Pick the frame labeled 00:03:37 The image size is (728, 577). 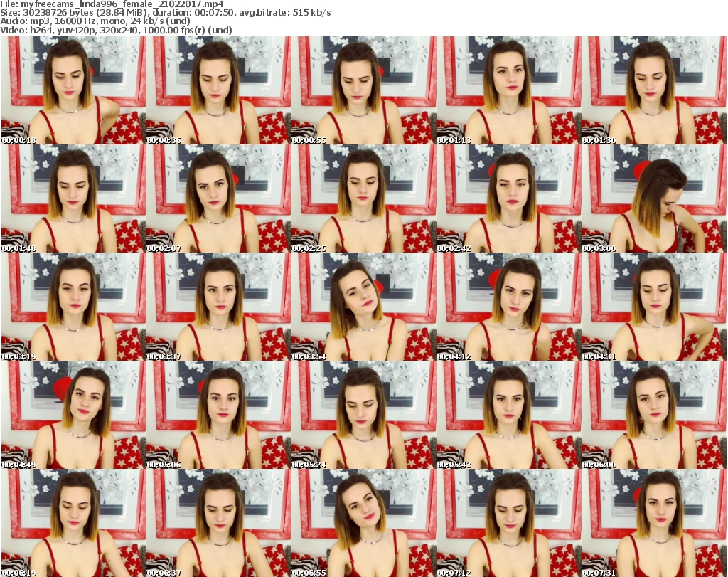pyautogui.click(x=219, y=307)
